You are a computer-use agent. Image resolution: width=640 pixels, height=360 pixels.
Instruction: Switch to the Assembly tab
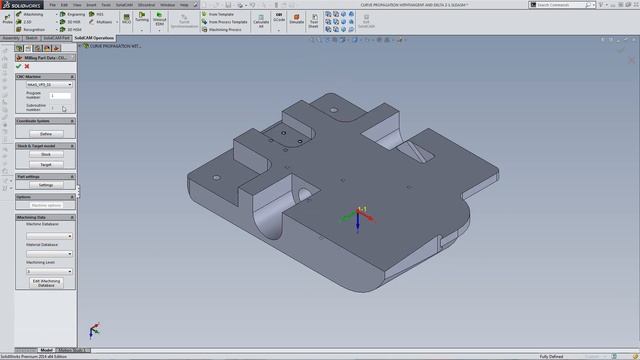point(11,38)
